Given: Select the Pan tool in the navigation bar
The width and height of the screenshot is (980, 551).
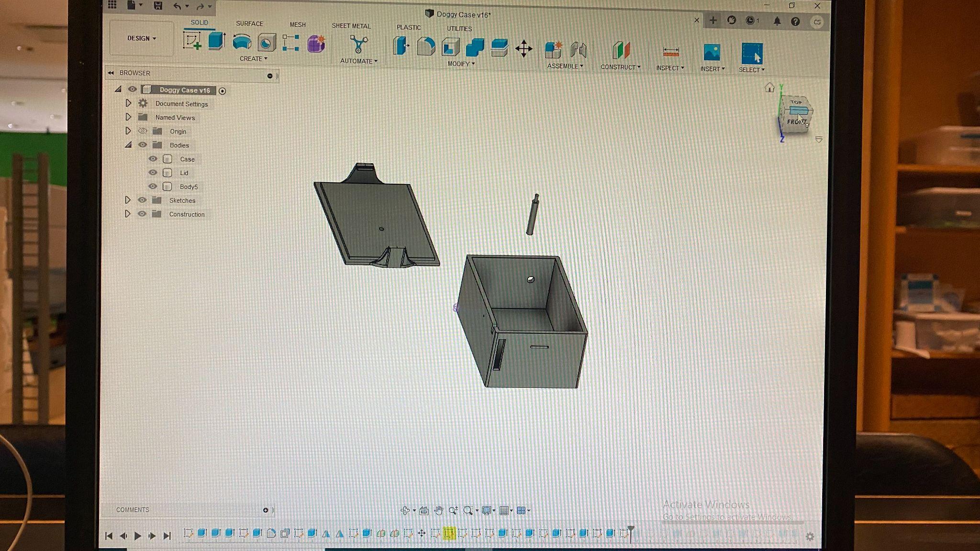Looking at the screenshot, I should pos(438,510).
